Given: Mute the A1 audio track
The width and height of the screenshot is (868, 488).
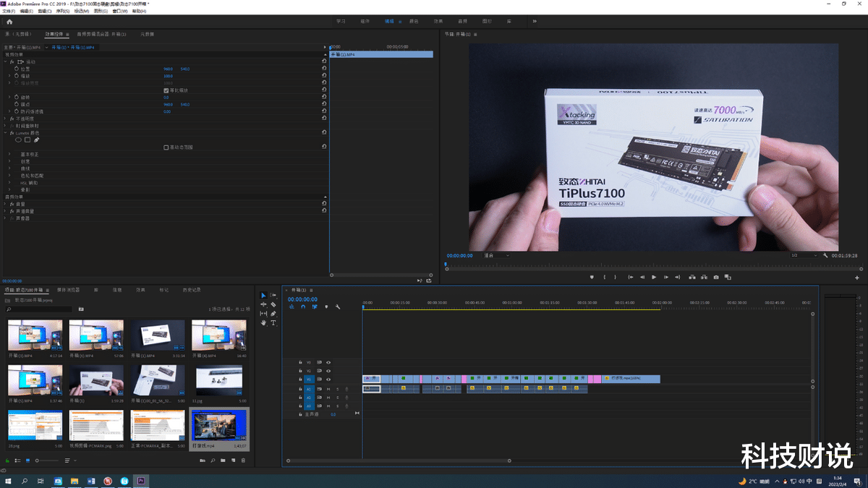Looking at the screenshot, I should [x=328, y=389].
